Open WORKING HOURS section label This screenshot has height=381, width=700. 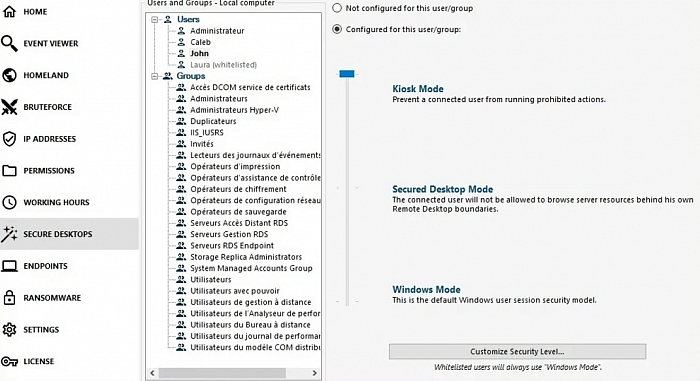[56, 202]
